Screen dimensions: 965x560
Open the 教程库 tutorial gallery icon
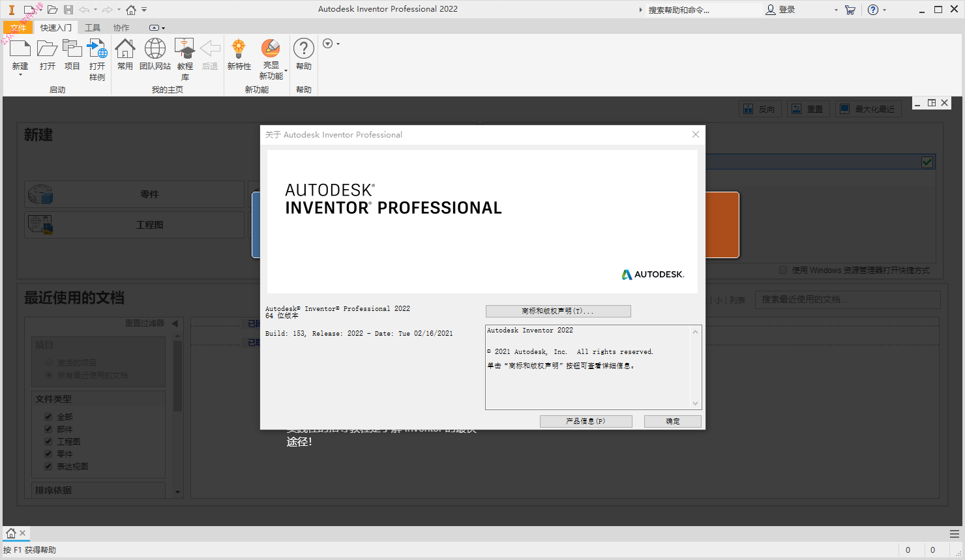pos(185,48)
